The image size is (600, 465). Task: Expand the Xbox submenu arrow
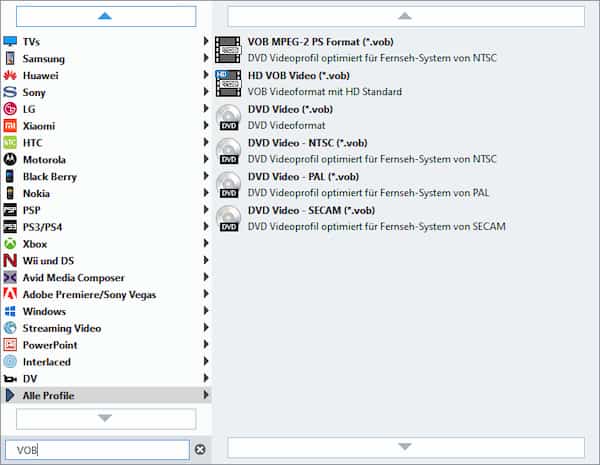(x=206, y=243)
